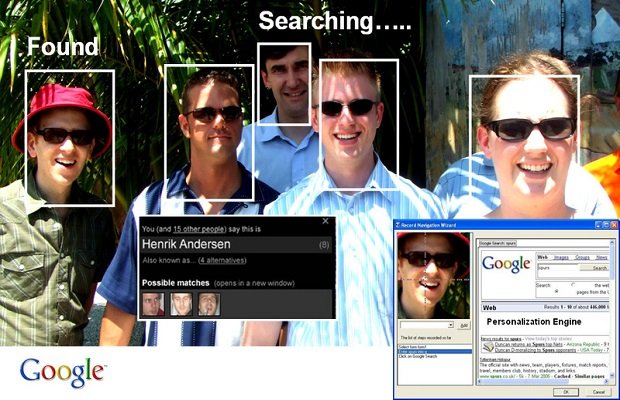Click the (8) count beside Henrik Andersen
Screen dimensions: 620x400
pyautogui.click(x=324, y=245)
